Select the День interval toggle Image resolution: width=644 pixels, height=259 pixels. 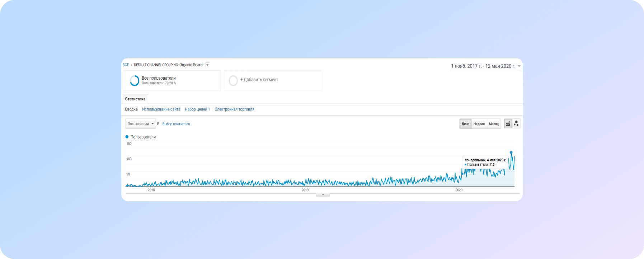tap(465, 124)
